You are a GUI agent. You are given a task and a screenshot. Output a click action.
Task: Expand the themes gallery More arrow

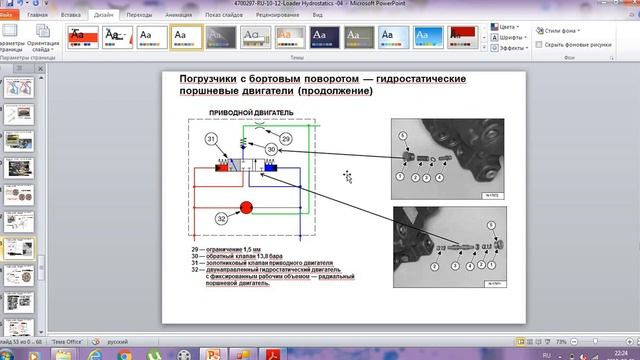pyautogui.click(x=484, y=48)
